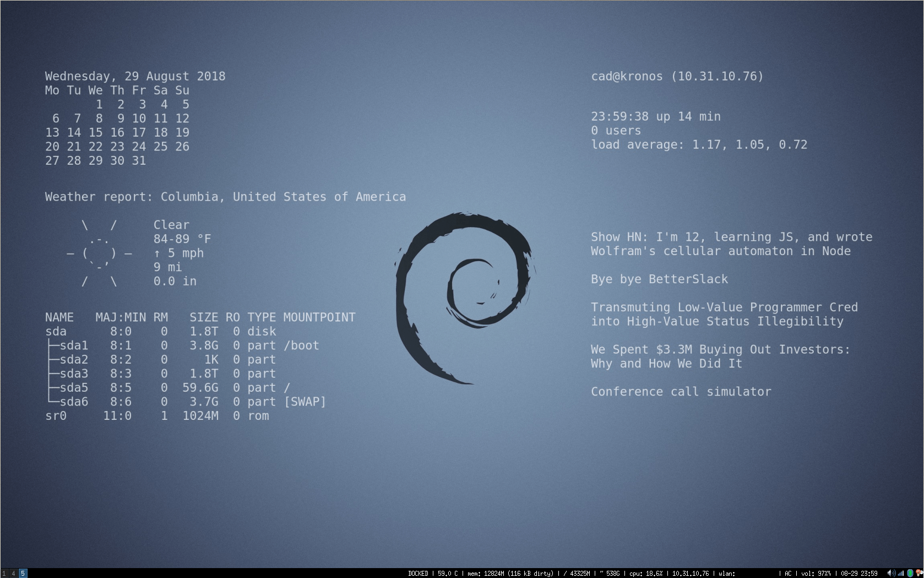Click the network signal bars tray icon
The height and width of the screenshot is (578, 924).
(901, 573)
